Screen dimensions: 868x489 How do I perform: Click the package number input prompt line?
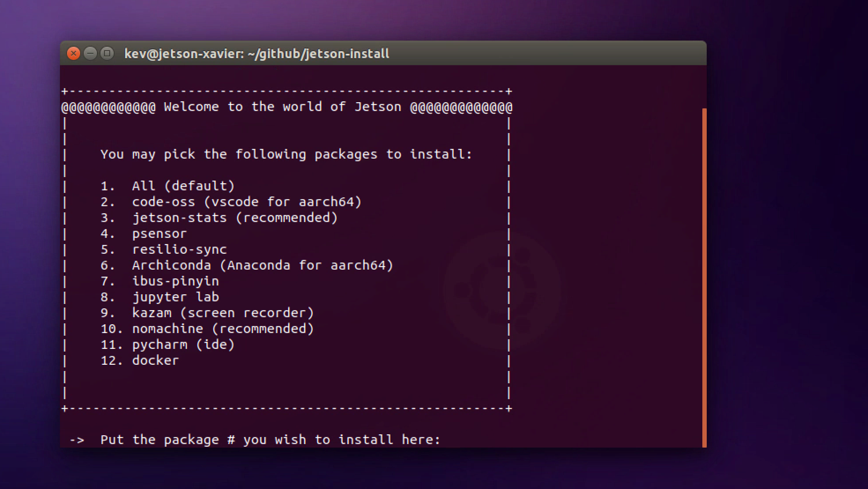coord(270,440)
